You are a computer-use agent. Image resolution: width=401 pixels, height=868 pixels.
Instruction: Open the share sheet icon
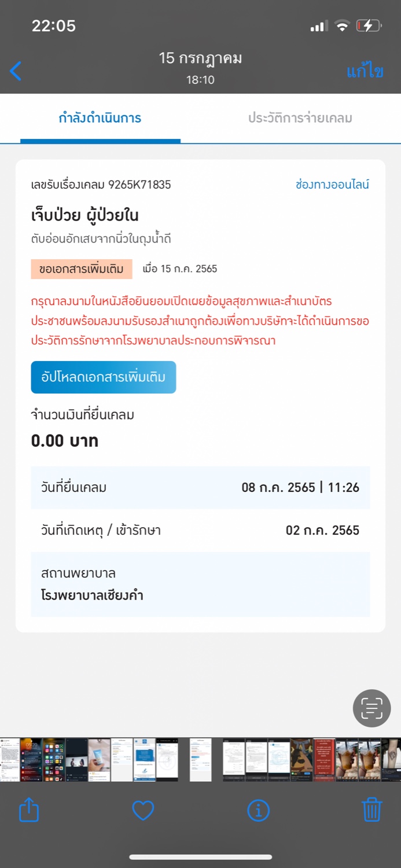coord(29,810)
